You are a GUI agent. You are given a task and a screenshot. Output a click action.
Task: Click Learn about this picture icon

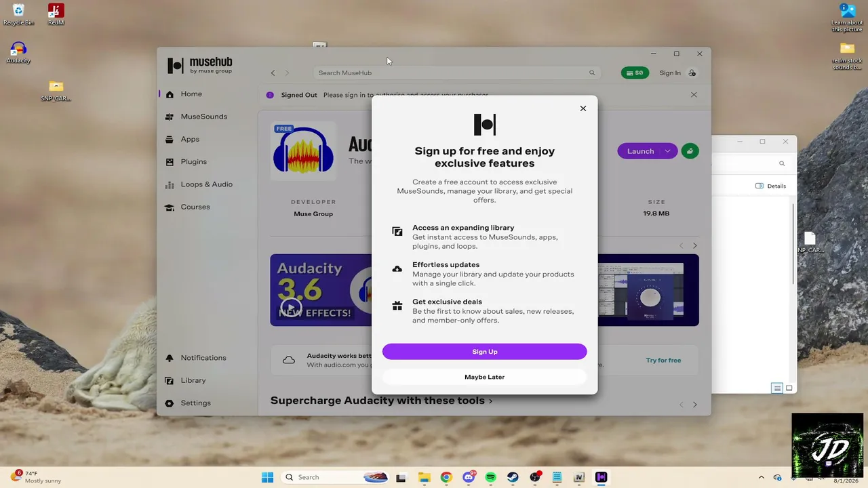847,18
